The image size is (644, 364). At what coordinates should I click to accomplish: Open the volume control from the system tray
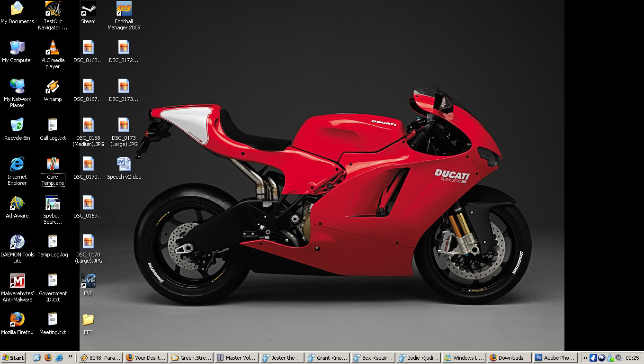[x=618, y=358]
